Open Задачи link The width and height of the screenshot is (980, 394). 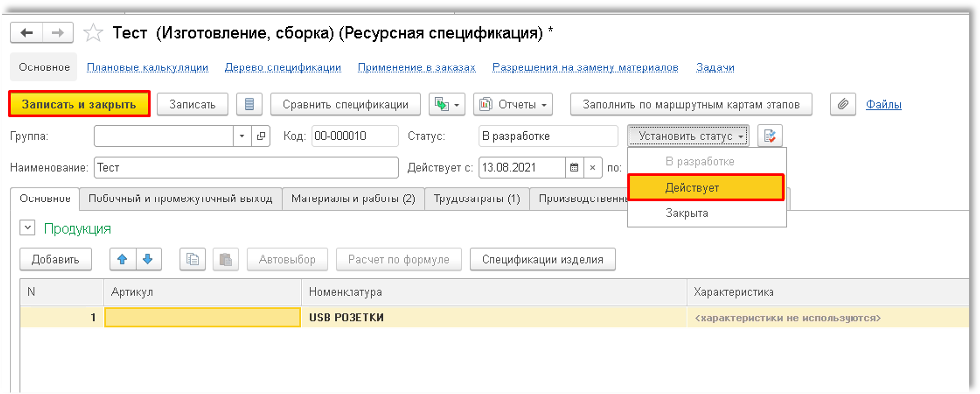coord(715,67)
